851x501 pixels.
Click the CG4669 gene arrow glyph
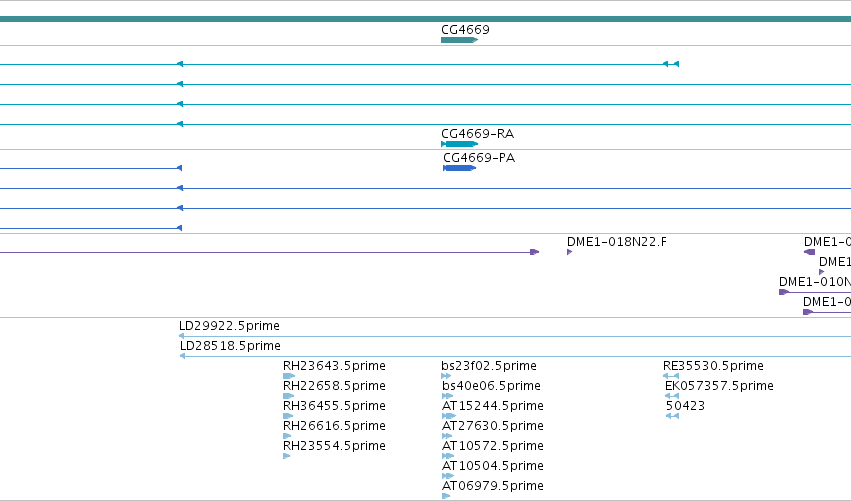pyautogui.click(x=459, y=40)
